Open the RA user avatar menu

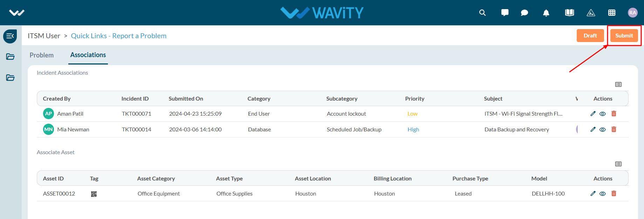point(632,13)
